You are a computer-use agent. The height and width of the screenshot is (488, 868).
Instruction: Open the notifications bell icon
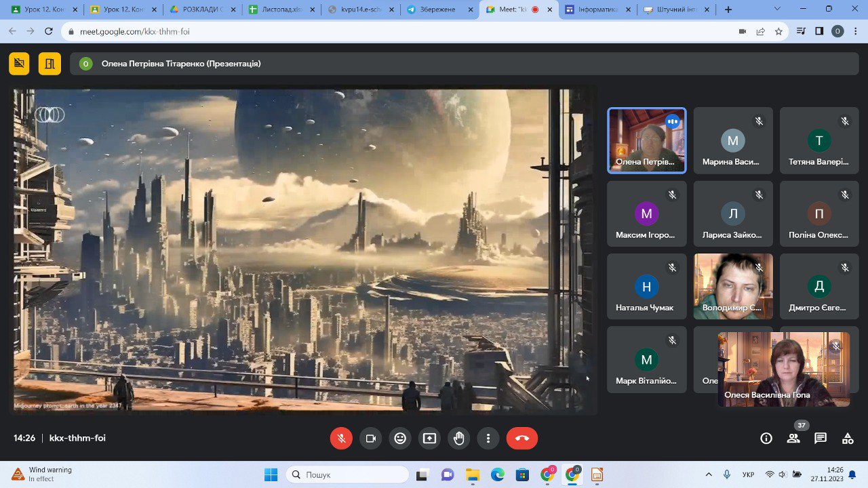[x=852, y=474]
